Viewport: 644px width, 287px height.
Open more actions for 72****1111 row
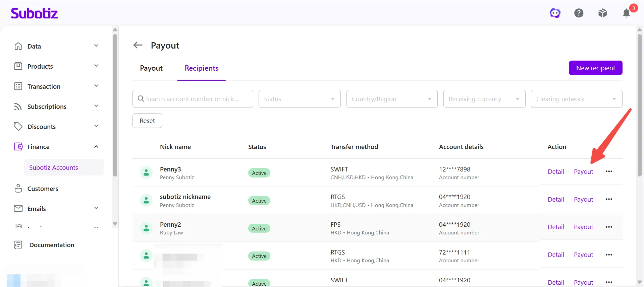click(609, 255)
